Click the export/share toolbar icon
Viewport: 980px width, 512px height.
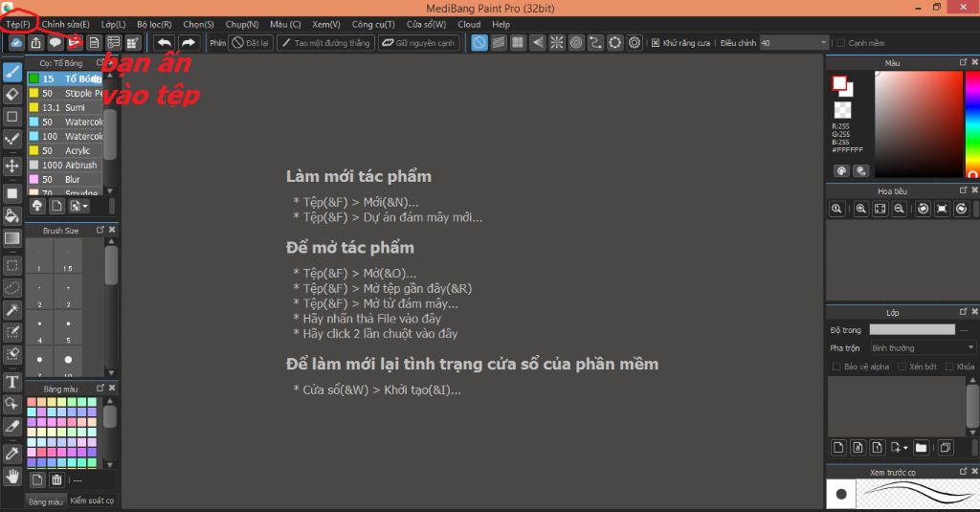point(35,42)
